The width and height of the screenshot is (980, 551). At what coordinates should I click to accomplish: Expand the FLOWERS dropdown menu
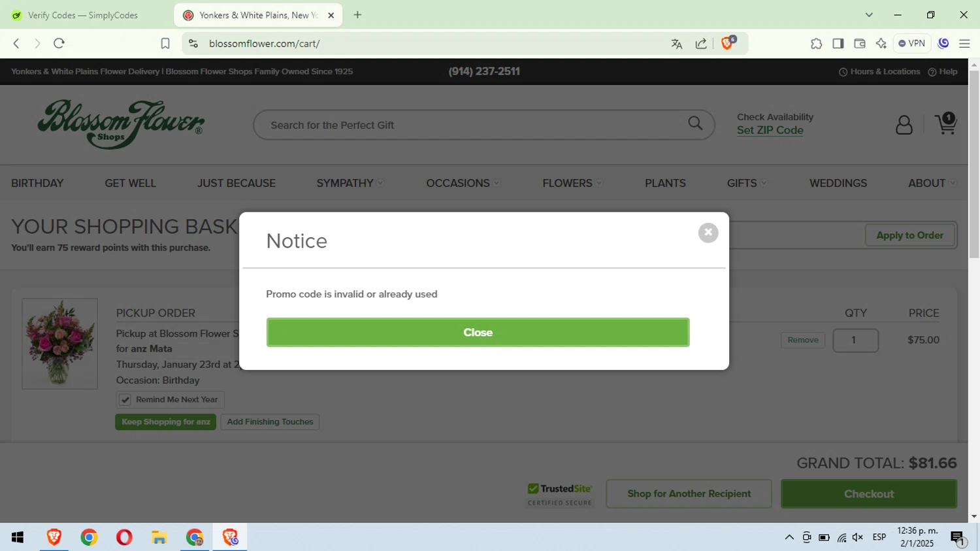pyautogui.click(x=572, y=183)
